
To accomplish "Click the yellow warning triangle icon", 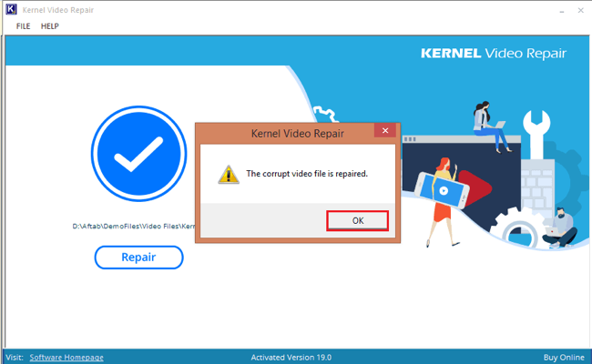I will coord(227,173).
